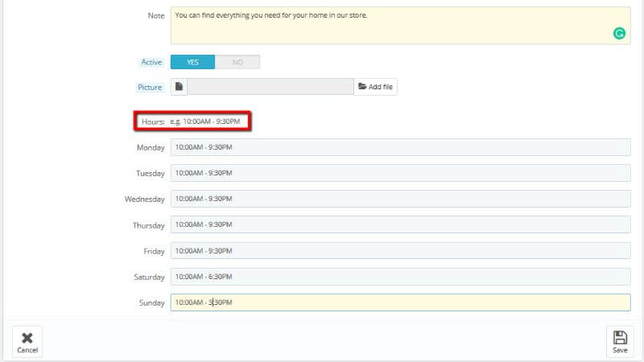Focus the Saturday hours field
Viewport: 644px width, 362px height.
click(400, 277)
